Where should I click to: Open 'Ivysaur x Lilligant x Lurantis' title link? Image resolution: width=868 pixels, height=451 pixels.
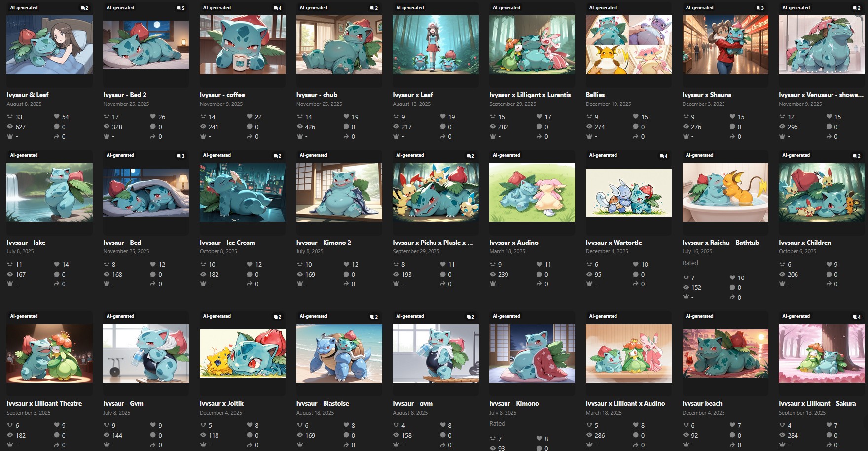[530, 95]
